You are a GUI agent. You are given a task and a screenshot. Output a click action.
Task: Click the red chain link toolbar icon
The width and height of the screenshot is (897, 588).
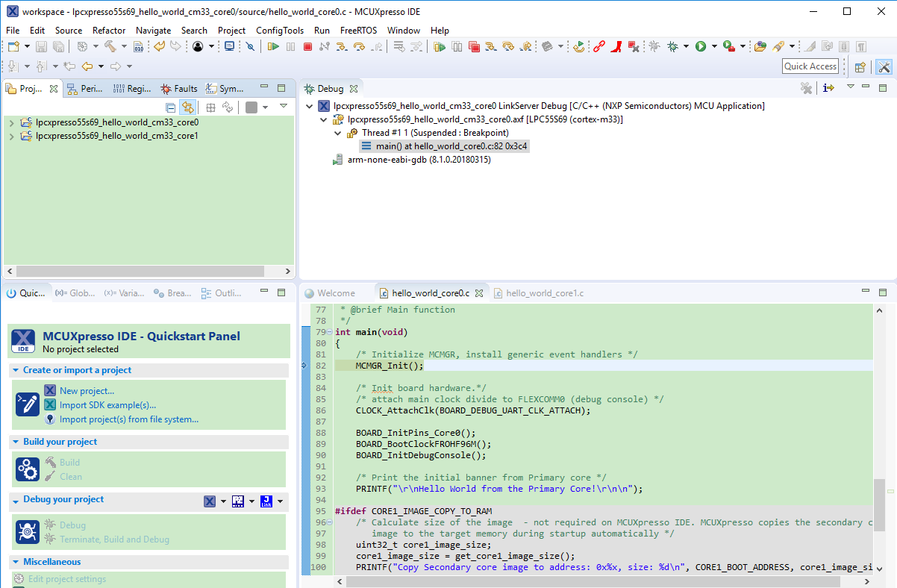tap(599, 46)
